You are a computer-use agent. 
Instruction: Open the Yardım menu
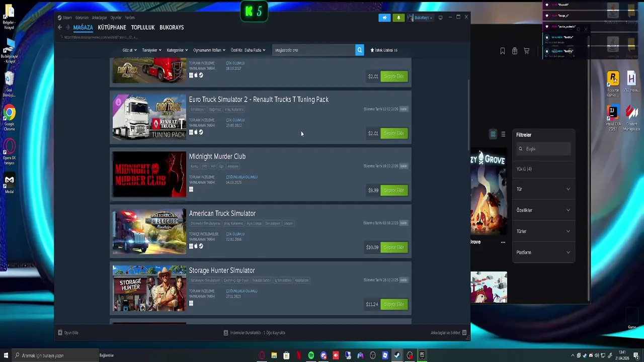click(130, 18)
